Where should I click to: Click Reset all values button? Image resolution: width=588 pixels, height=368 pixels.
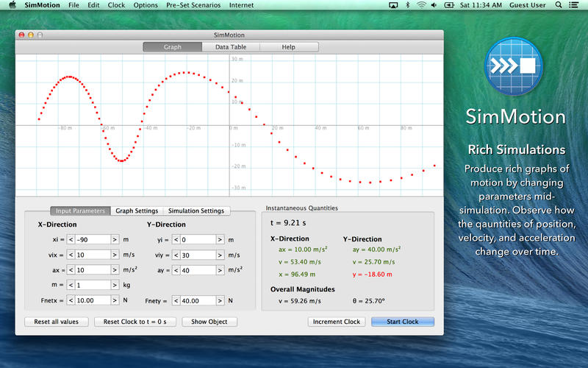point(57,322)
